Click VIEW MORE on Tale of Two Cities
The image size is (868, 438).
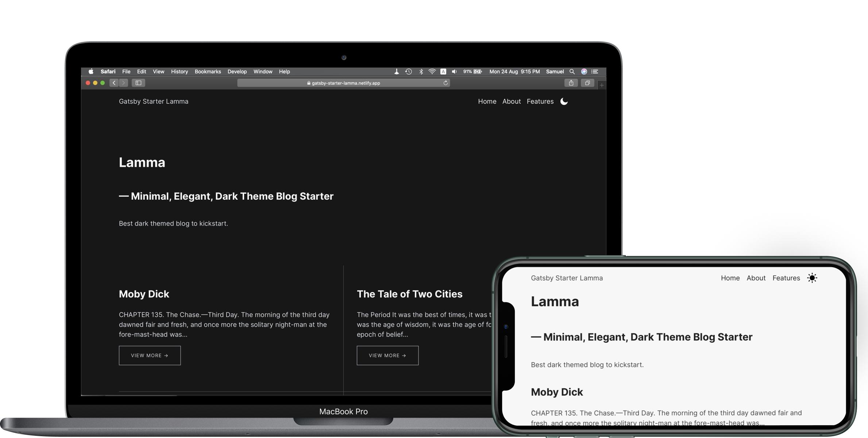387,355
